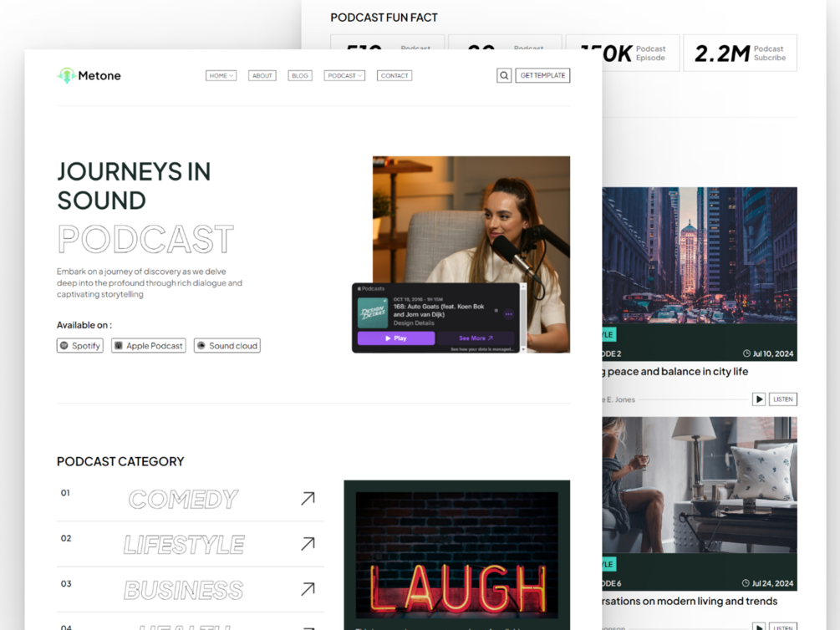This screenshot has height=630, width=840.
Task: Open 'peace and balance in city life' episode title
Action: tap(675, 371)
